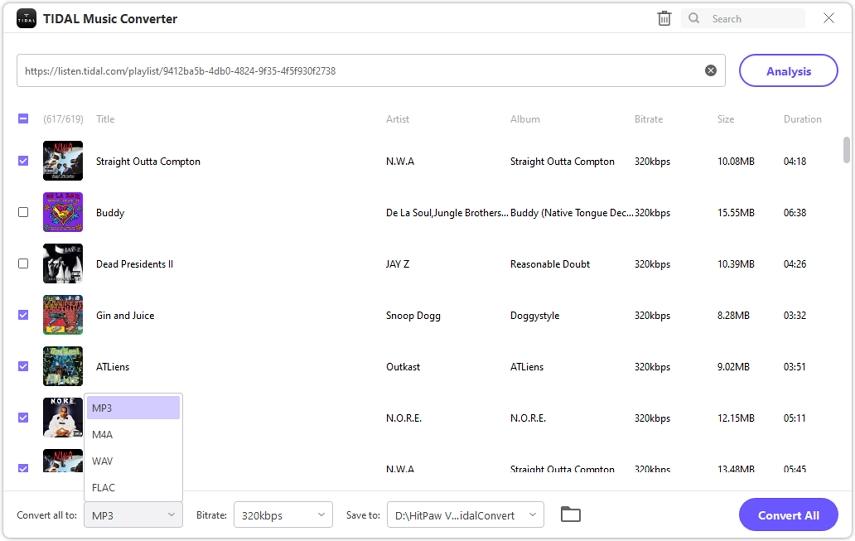This screenshot has width=855, height=541.
Task: Click the ATLiens album cover thumbnail
Action: tap(63, 366)
